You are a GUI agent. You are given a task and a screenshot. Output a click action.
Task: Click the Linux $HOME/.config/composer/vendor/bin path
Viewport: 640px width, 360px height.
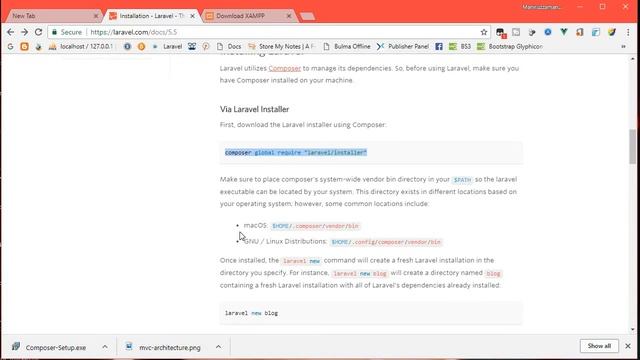[x=386, y=242]
